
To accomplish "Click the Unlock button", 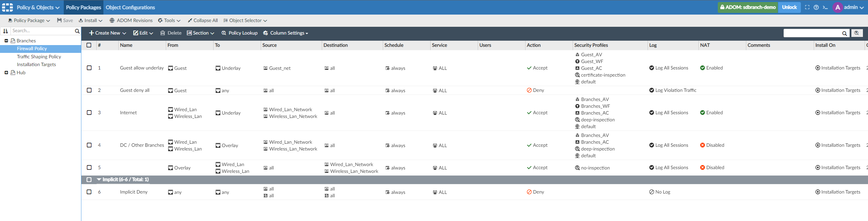I will click(789, 7).
